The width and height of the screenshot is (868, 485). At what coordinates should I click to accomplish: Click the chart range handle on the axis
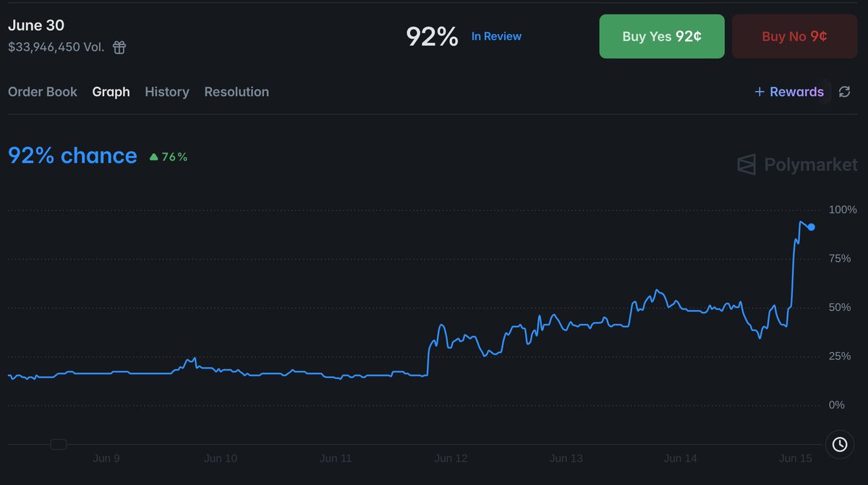click(59, 444)
